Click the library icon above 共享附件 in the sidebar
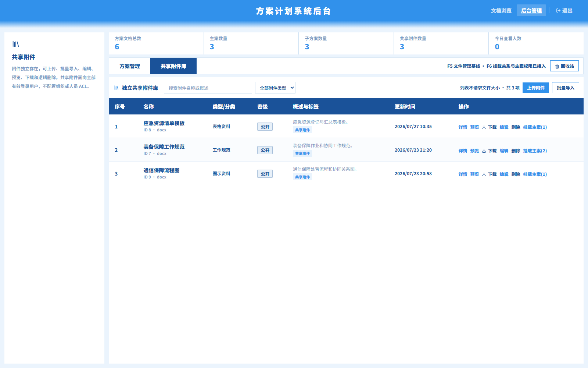 15,44
